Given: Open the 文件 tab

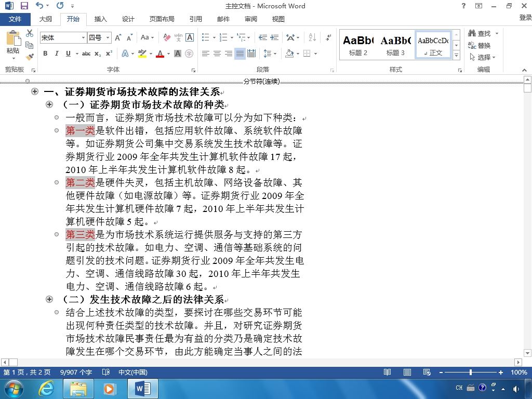Looking at the screenshot, I should click(x=15, y=19).
